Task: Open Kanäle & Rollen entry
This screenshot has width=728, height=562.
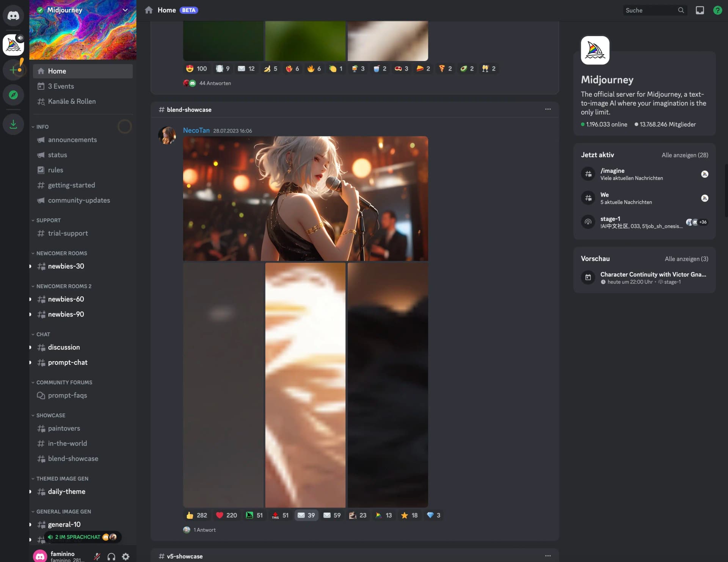Action: pyautogui.click(x=72, y=102)
